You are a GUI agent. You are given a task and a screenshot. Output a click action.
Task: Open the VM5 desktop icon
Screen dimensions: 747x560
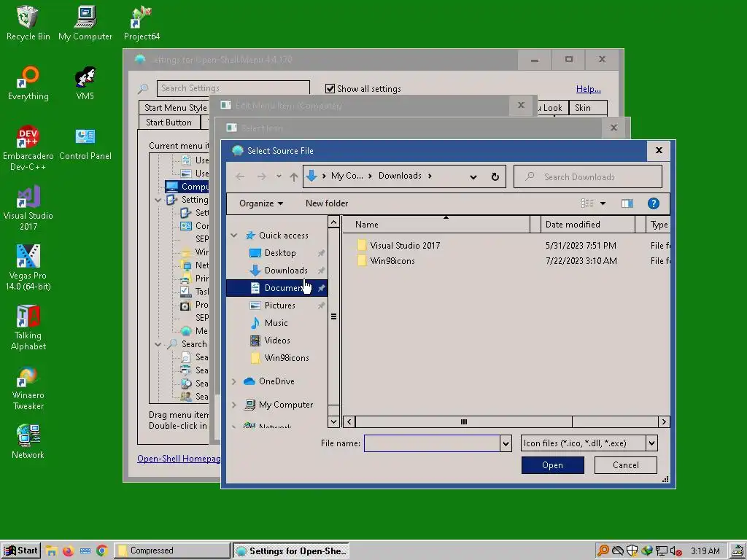point(85,83)
